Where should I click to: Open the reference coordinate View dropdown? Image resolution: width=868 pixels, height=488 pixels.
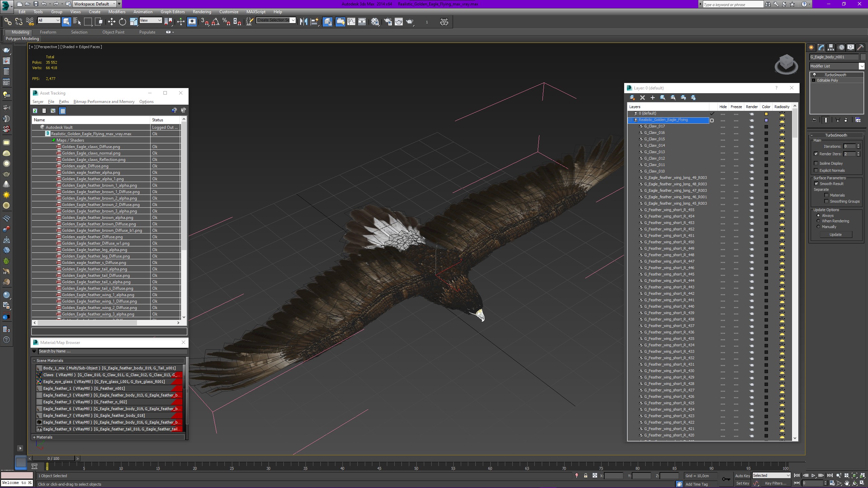(x=151, y=20)
